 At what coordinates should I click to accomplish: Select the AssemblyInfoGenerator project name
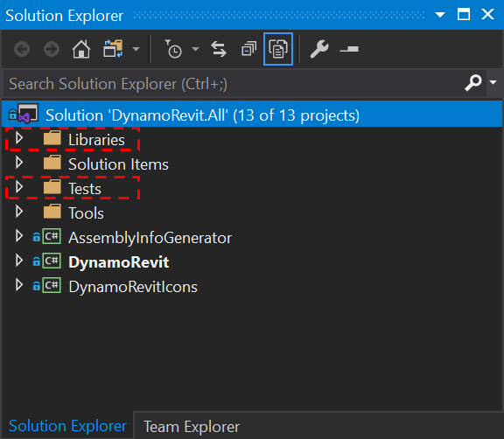(x=150, y=238)
